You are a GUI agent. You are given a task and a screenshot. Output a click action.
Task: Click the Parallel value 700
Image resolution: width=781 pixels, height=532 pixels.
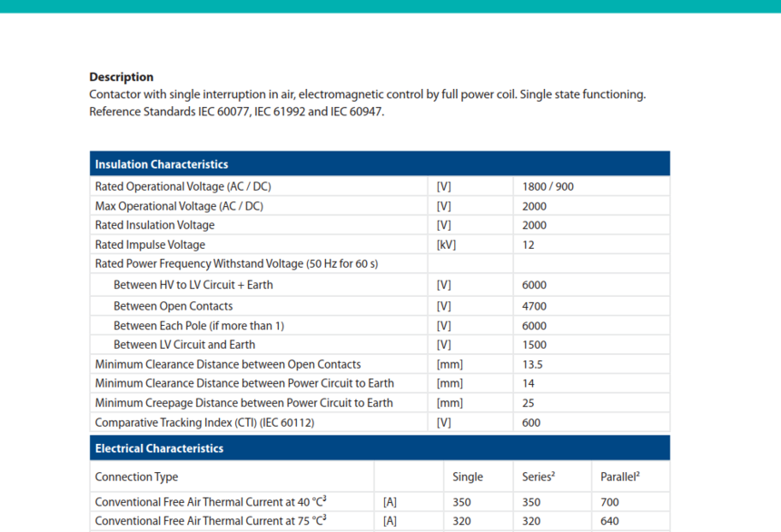coord(609,502)
